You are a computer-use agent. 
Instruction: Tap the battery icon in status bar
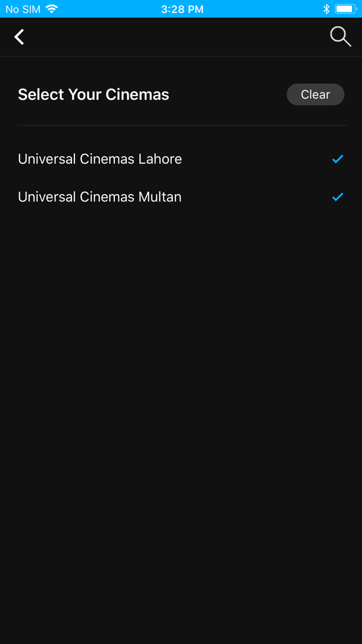(x=345, y=9)
